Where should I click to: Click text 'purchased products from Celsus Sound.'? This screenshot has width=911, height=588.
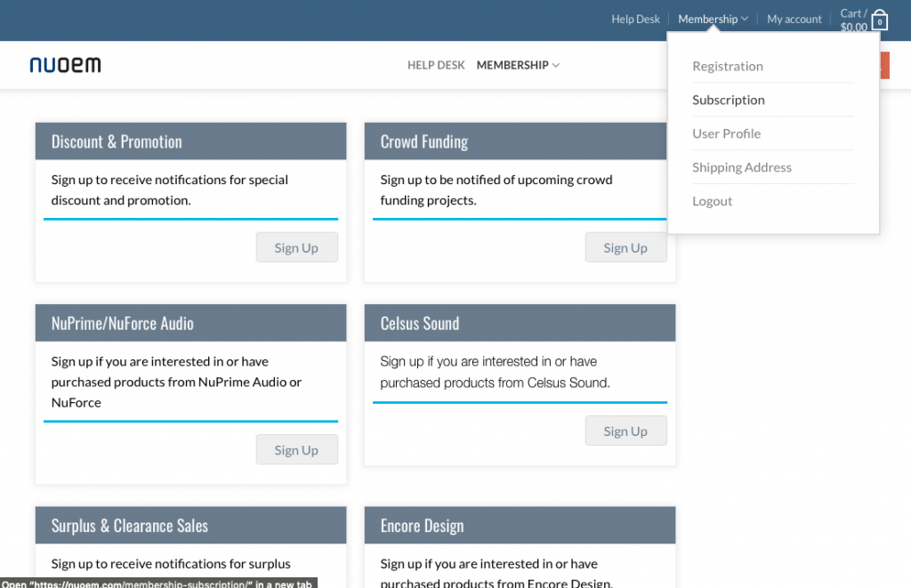[495, 383]
